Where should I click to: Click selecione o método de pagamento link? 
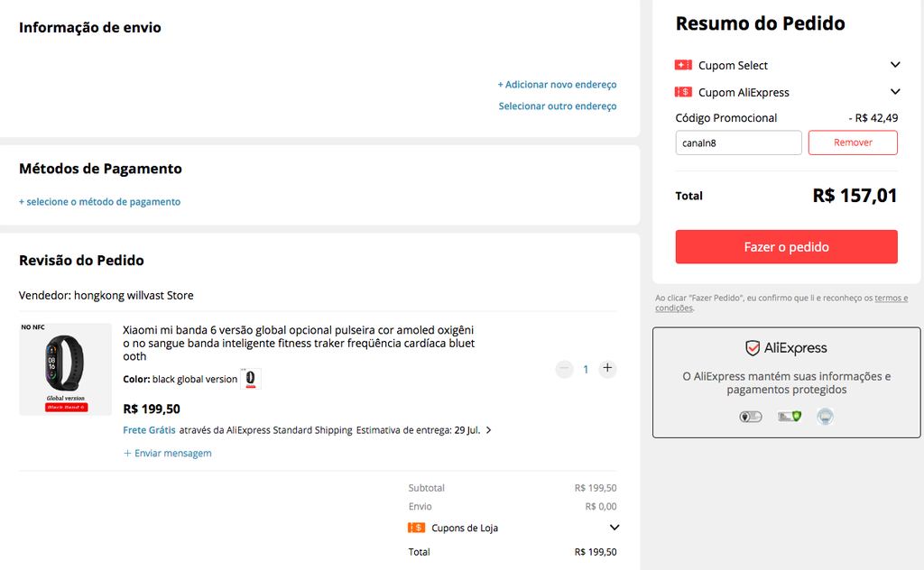[x=99, y=201]
